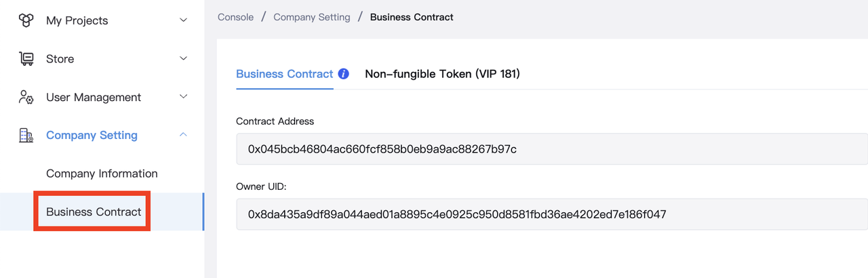Expand the My Projects chevron

coord(183,20)
